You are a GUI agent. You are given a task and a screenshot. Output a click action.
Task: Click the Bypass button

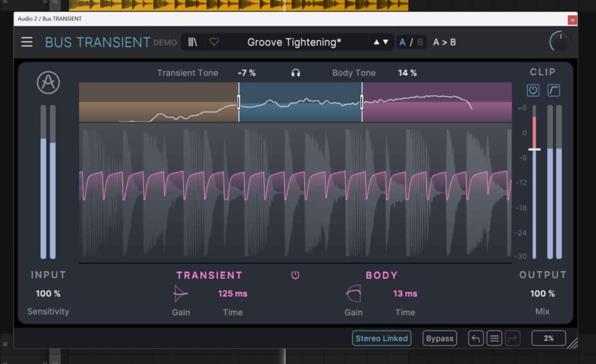click(x=440, y=338)
